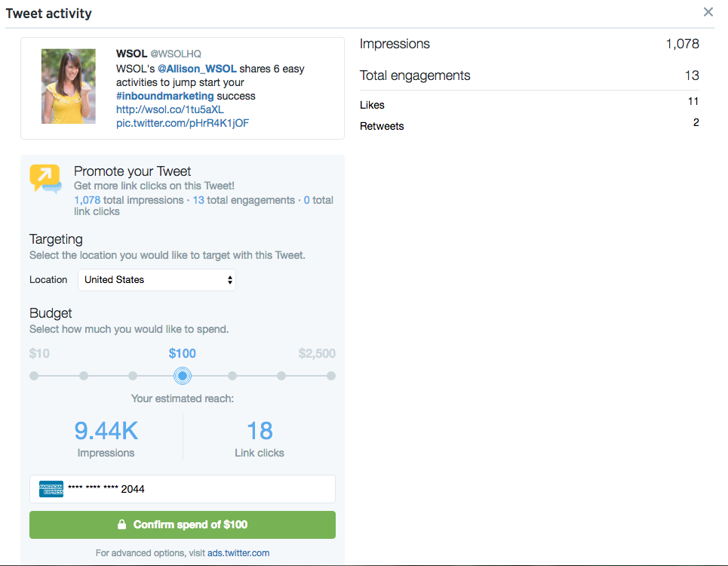Viewport: 728px width, 566px height.
Task: Click the WSOL account name
Action: (x=131, y=54)
